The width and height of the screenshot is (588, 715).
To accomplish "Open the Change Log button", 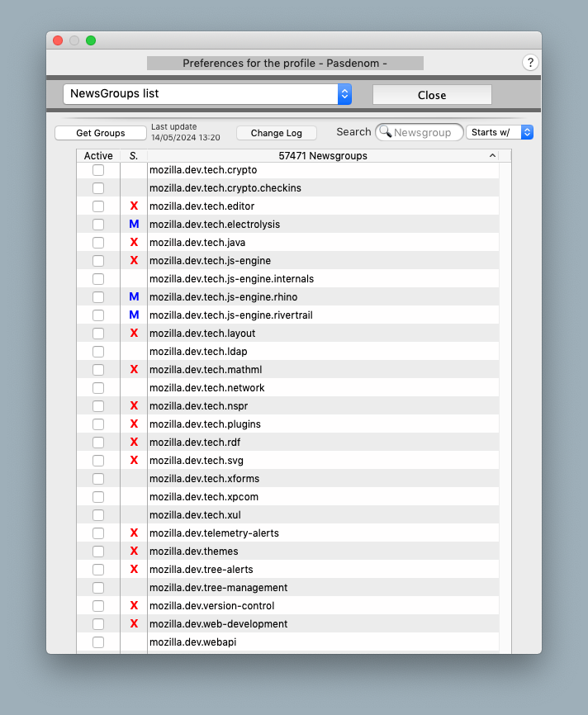I will pyautogui.click(x=277, y=133).
